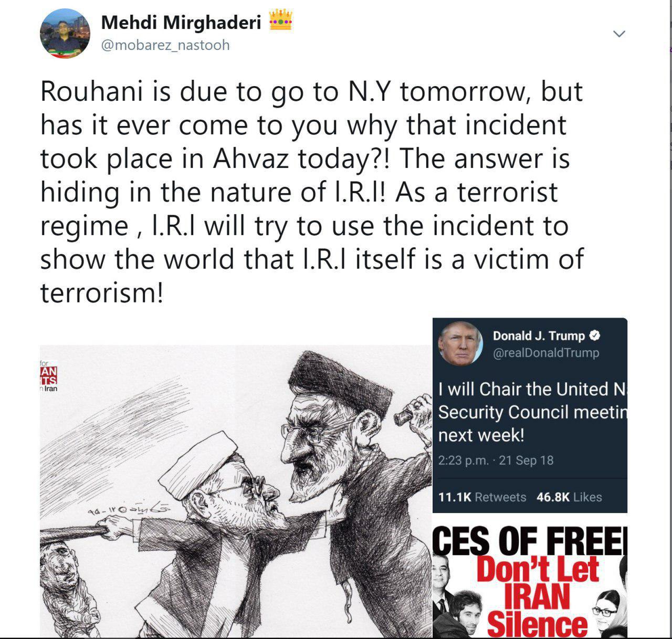
Task: Click the red logo on the cartoon's corner
Action: click(x=49, y=376)
